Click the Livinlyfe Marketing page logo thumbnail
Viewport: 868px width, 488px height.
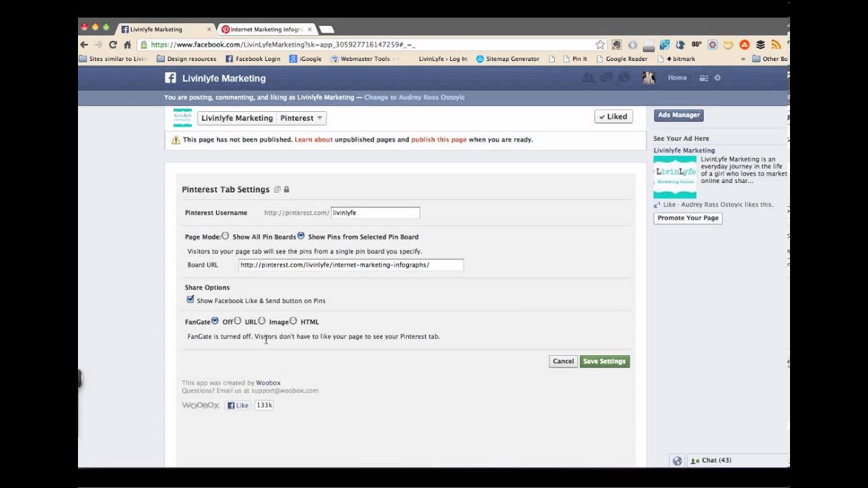[x=182, y=118]
